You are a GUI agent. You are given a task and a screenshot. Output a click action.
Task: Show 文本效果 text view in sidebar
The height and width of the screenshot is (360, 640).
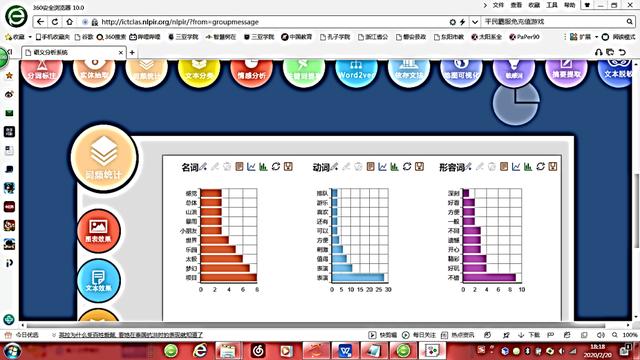98,280
